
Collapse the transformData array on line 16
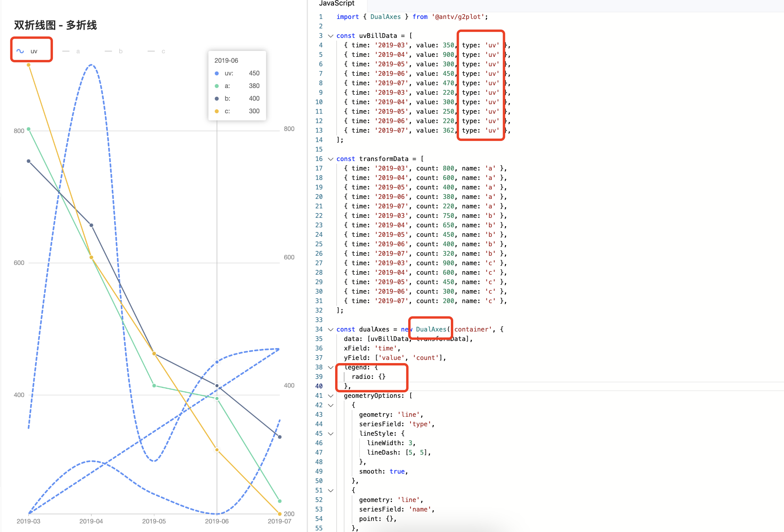pyautogui.click(x=331, y=159)
